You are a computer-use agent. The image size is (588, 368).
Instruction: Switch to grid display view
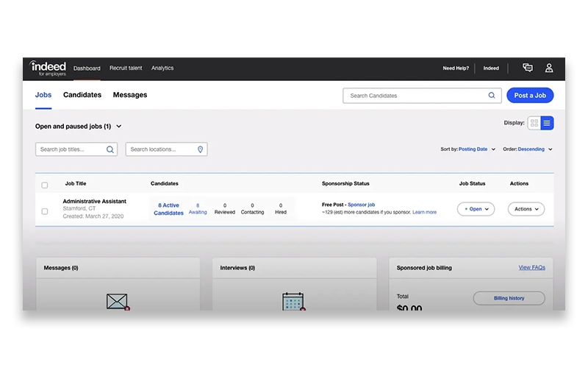click(534, 123)
